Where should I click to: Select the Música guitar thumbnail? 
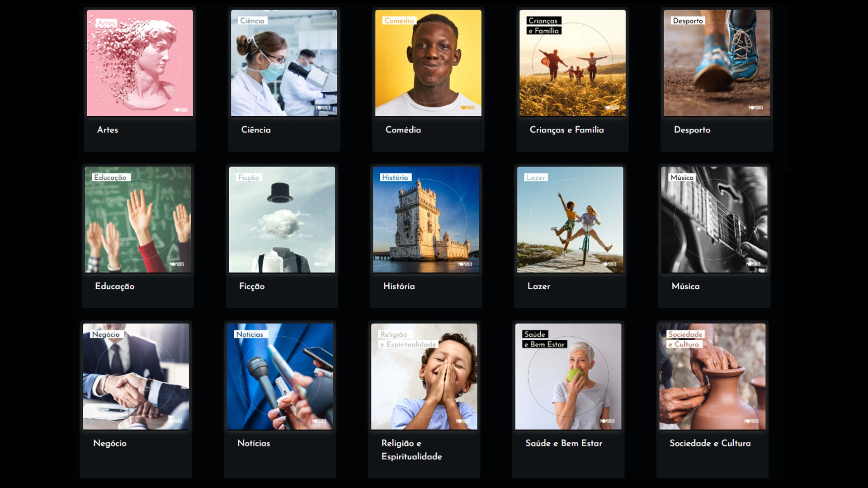pyautogui.click(x=714, y=220)
